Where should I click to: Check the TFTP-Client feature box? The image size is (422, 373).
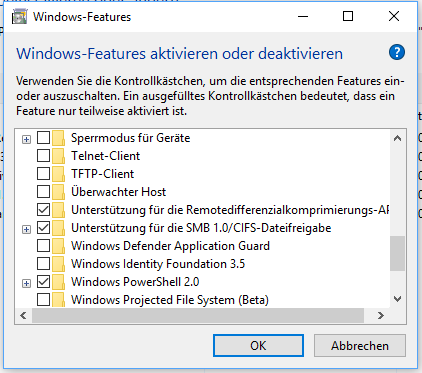[x=43, y=173]
